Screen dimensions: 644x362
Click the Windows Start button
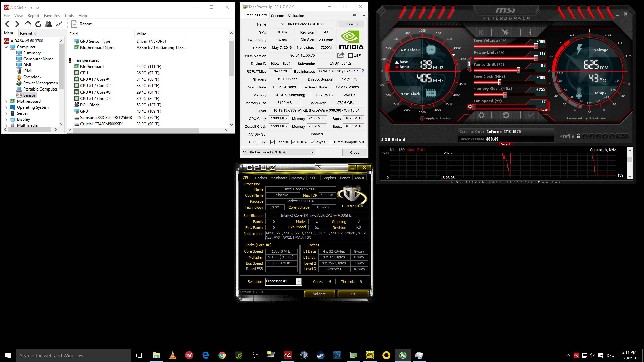(8, 355)
